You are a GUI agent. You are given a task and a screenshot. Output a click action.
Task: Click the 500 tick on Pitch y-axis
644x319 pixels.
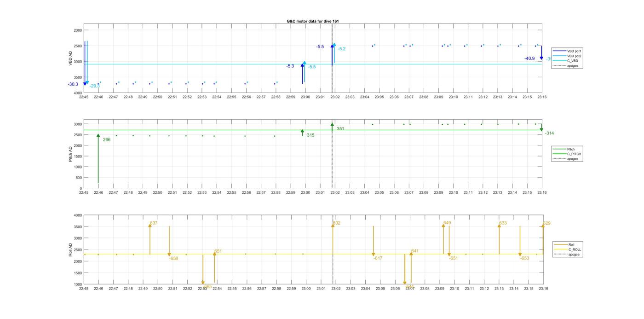[x=79, y=178]
